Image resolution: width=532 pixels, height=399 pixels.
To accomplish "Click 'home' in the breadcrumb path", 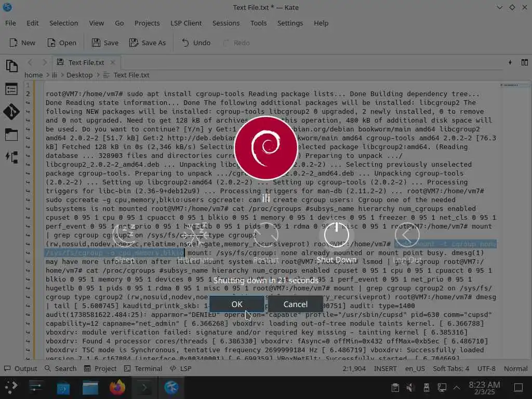I will tap(33, 75).
